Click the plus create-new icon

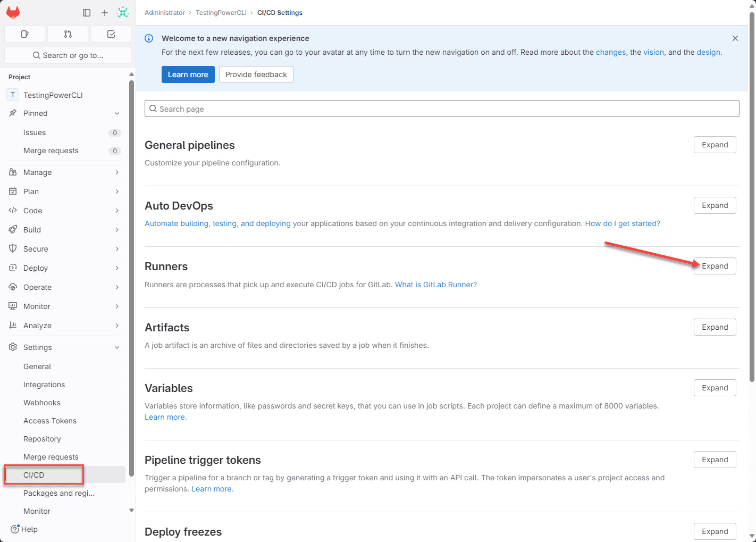point(105,13)
